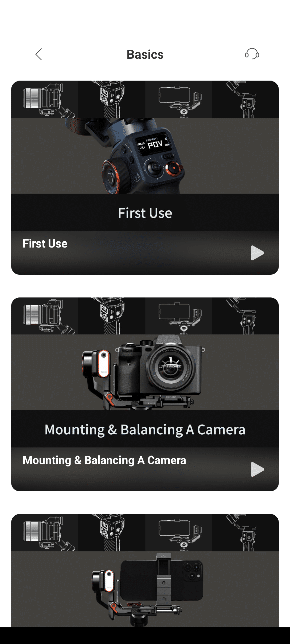This screenshot has height=644, width=290.
Task: Click the large Mounting & Balancing A Camera banner
Action: click(145, 430)
